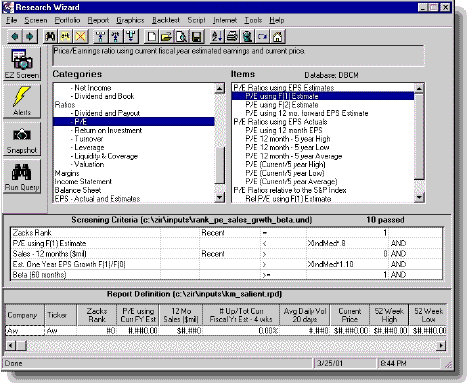The image size is (467, 383).
Task: Select P/E using 12 month EPS item
Action: coord(284,130)
